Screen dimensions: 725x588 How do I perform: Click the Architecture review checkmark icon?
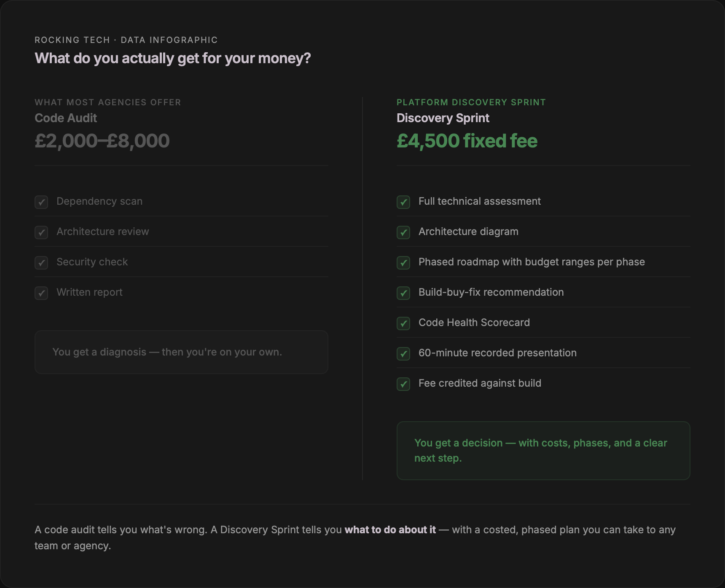(x=41, y=233)
